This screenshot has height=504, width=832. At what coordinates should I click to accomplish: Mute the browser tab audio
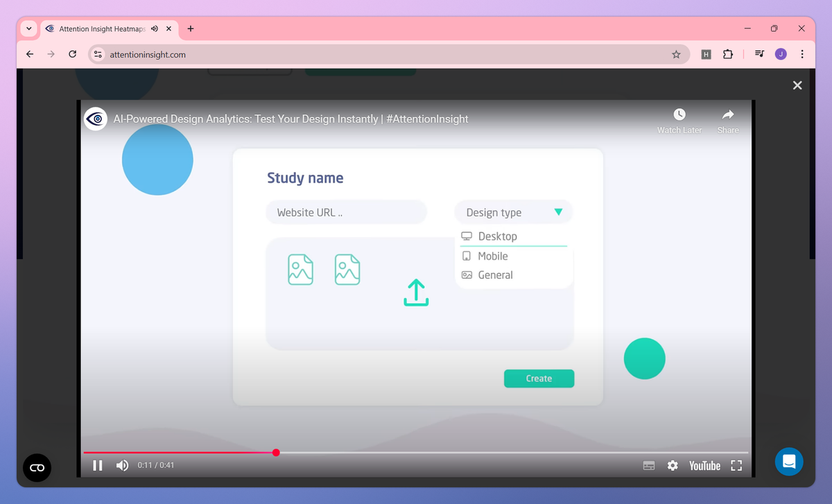[x=154, y=28]
